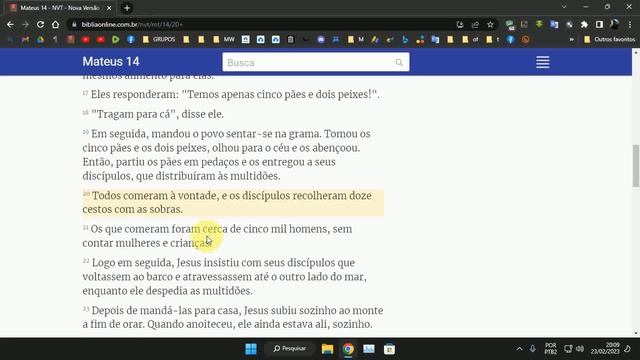This screenshot has width=640, height=360.
Task: Toggle the browser side panel
Action: coord(599,24)
